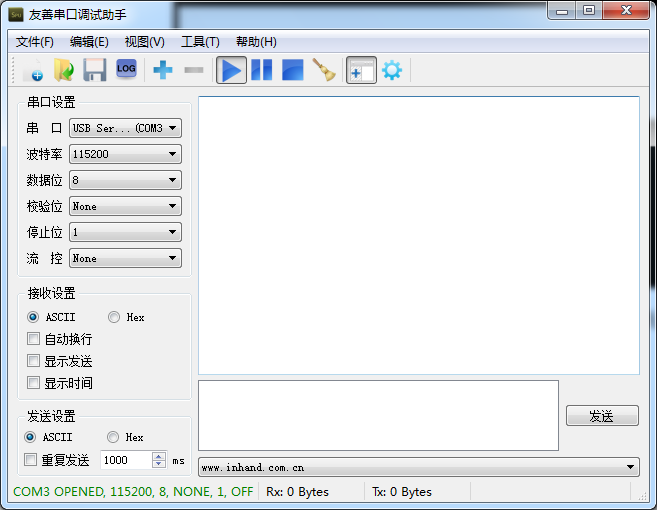Click the open file folder icon
This screenshot has width=657, height=510.
63,70
